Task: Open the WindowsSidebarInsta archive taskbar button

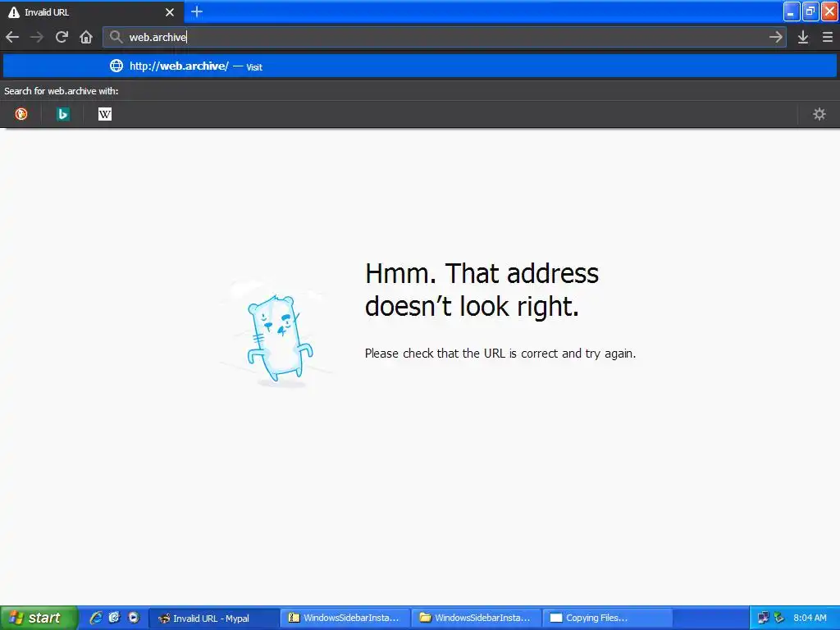Action: click(x=345, y=619)
